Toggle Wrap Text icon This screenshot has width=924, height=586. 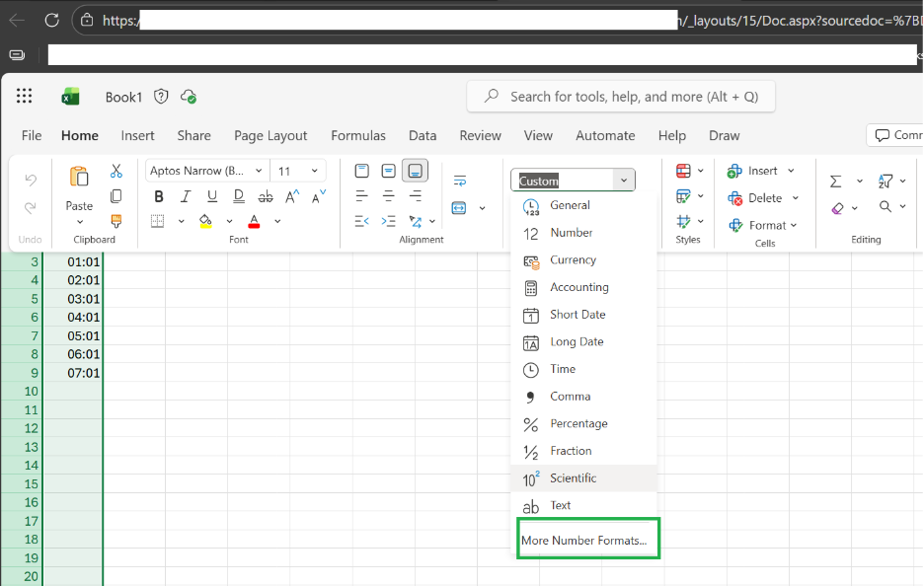[x=460, y=181]
